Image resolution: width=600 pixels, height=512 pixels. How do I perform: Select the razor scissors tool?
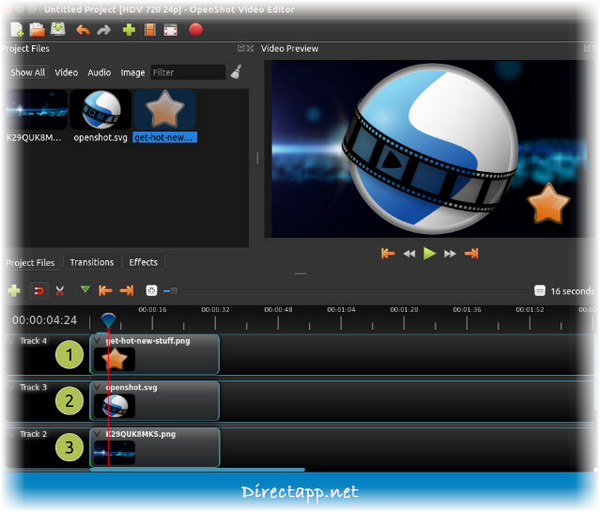tap(60, 291)
